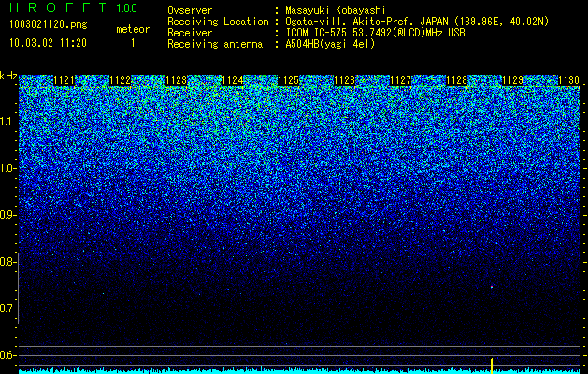Click the antenna text A504HB(yagi 4el)
This screenshot has width=588, height=374.
330,44
